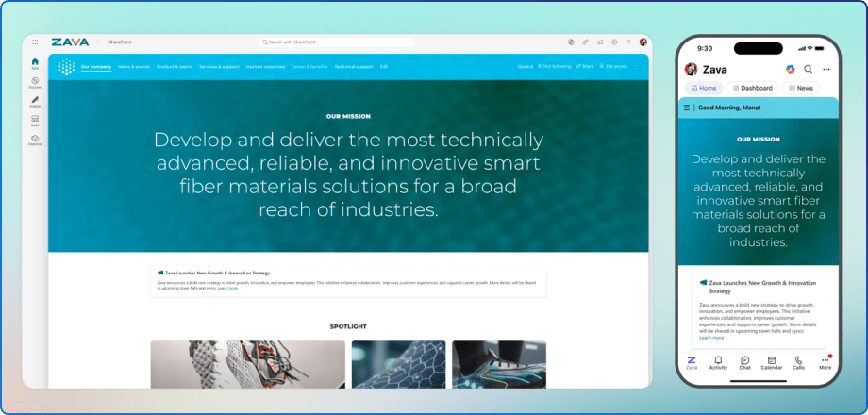
Task: Open the Technical support nav item
Action: pos(354,66)
